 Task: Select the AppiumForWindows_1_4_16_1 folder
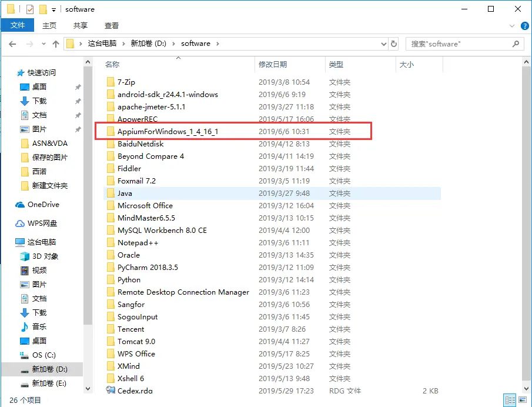(168, 131)
